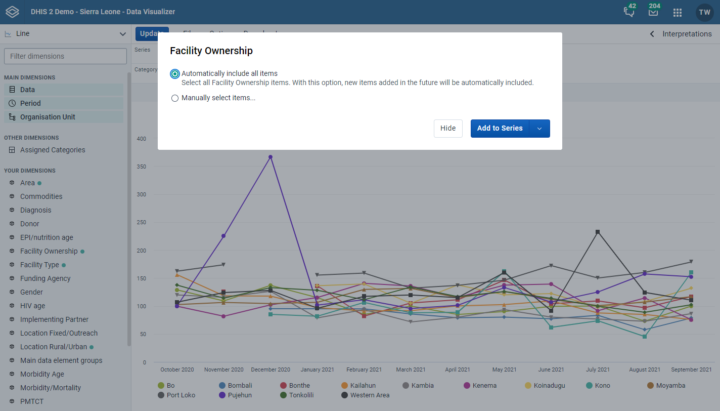The image size is (720, 411).
Task: Open the apps grid menu icon
Action: 677,12
